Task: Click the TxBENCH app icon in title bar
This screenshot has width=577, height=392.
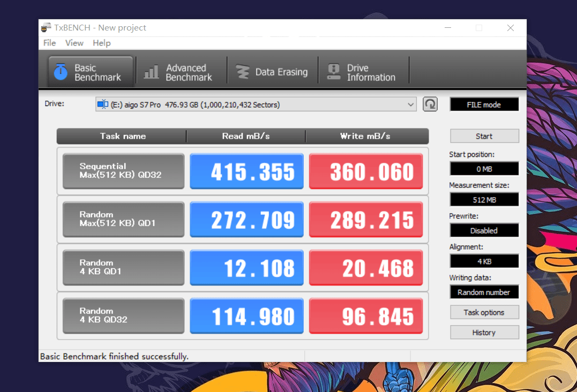Action: (x=46, y=28)
